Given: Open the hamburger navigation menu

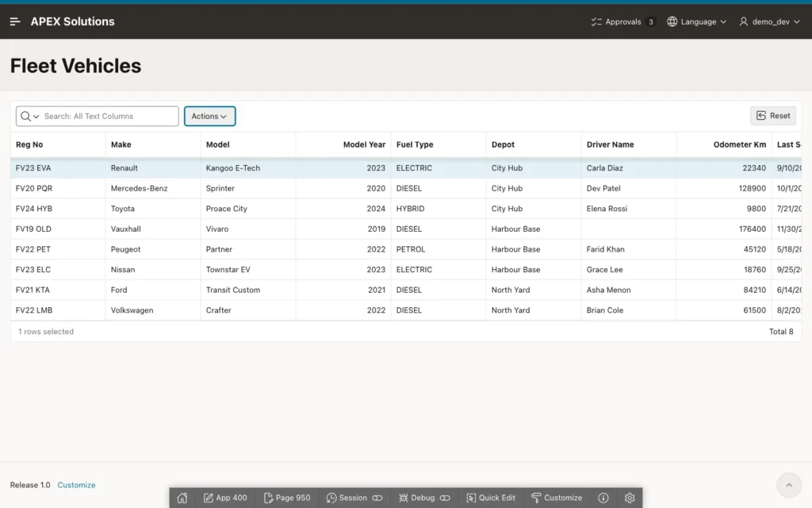Looking at the screenshot, I should click(15, 21).
